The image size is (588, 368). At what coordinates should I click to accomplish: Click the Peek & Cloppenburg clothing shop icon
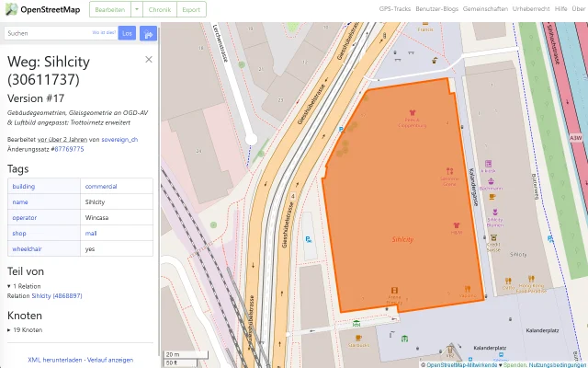pos(413,112)
